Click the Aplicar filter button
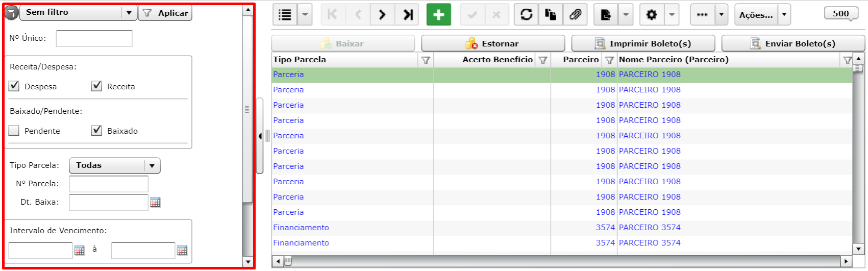The width and height of the screenshot is (868, 271). click(x=165, y=13)
